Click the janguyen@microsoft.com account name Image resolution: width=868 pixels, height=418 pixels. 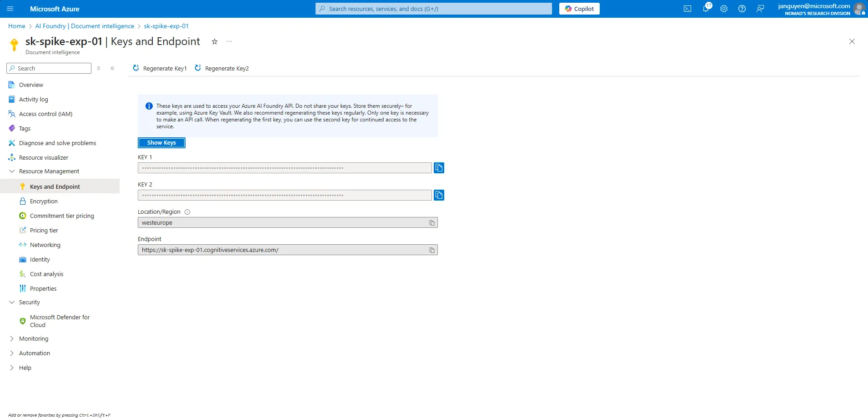coord(814,6)
